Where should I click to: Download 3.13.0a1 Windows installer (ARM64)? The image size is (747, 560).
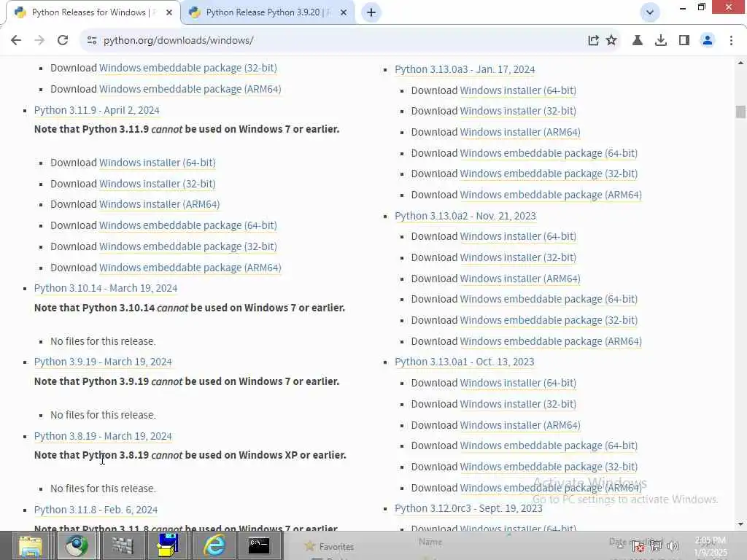click(x=519, y=425)
